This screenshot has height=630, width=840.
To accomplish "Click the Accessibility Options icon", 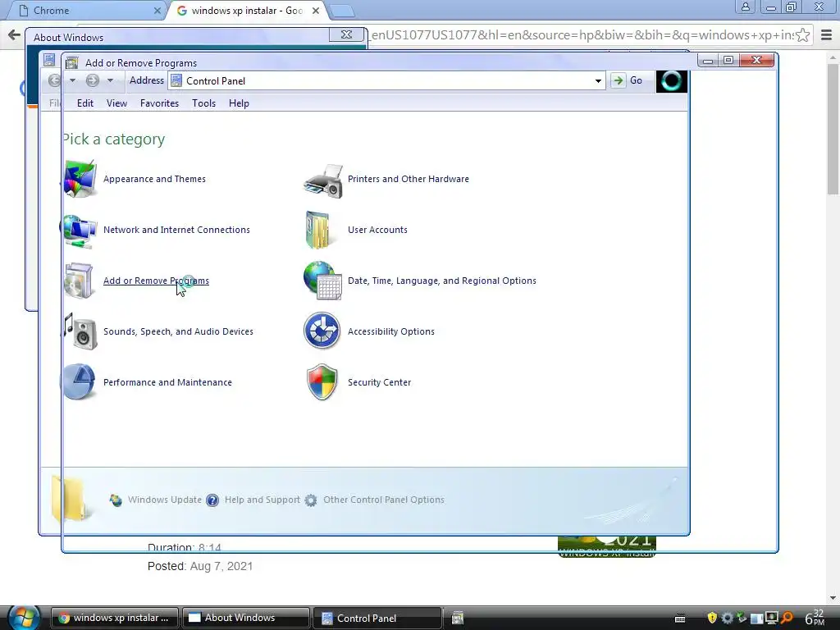I will pyautogui.click(x=322, y=331).
